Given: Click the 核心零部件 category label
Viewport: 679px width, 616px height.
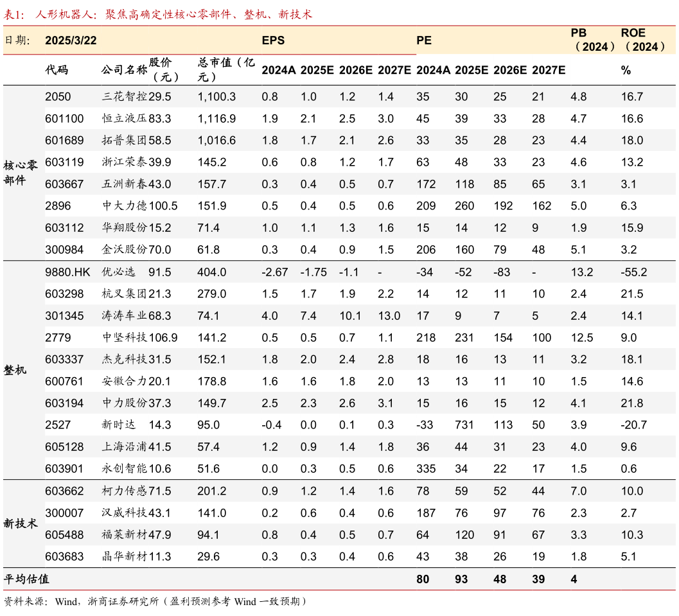Looking at the screenshot, I should pyautogui.click(x=21, y=173).
